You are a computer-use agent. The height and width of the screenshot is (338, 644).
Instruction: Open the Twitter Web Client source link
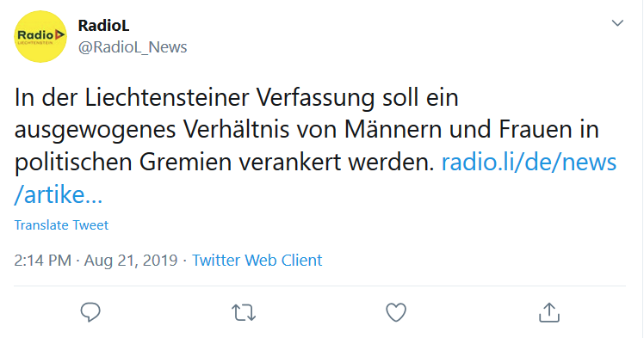point(257,260)
